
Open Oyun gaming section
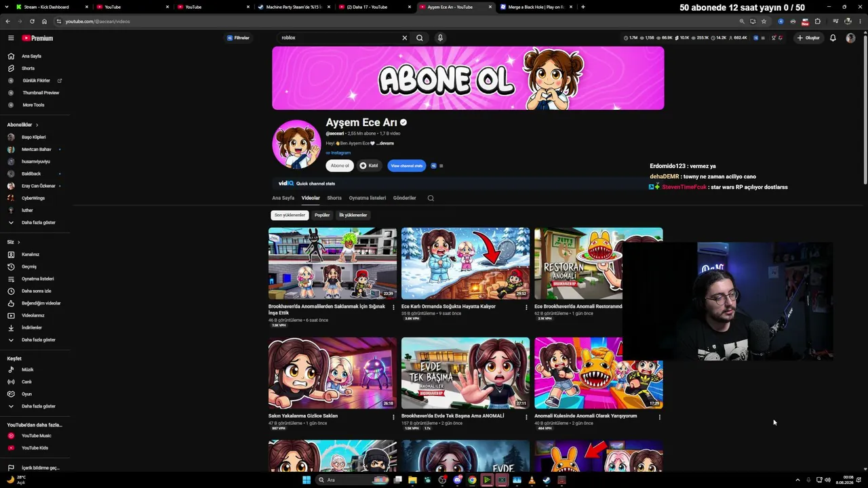click(35, 394)
